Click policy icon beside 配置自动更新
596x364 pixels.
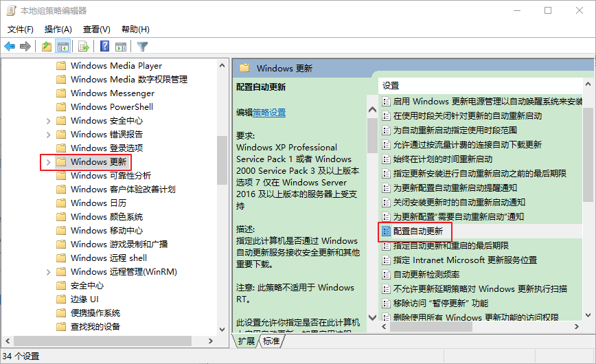(386, 231)
